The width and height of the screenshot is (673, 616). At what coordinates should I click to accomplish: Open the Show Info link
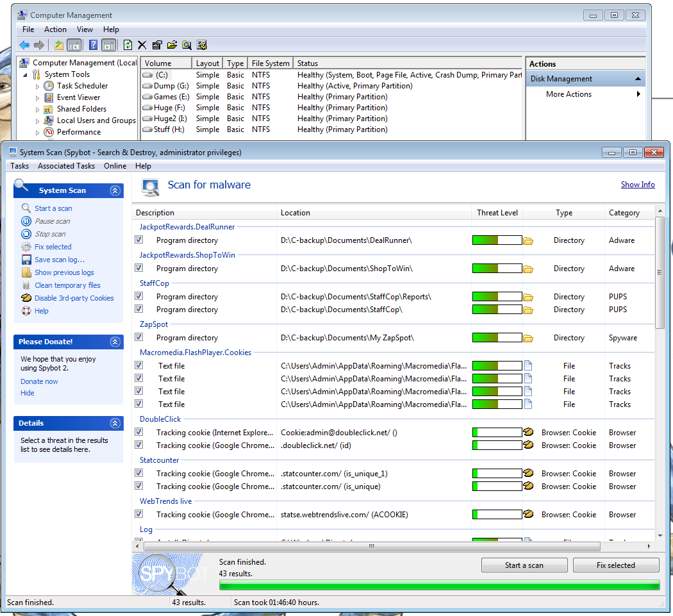point(638,185)
